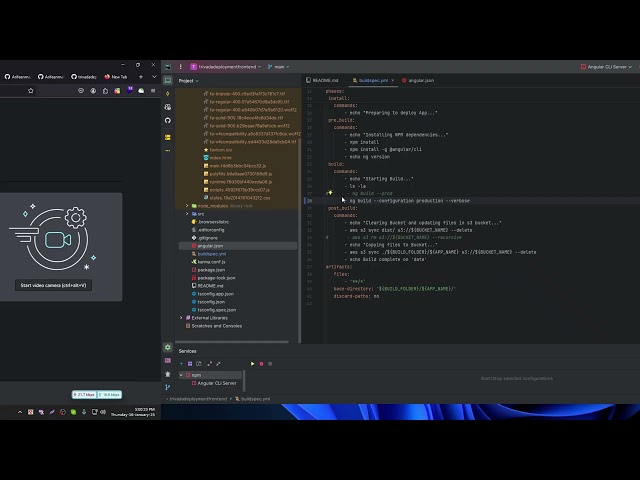
Task: Open the main Git branch dropdown
Action: click(x=279, y=67)
